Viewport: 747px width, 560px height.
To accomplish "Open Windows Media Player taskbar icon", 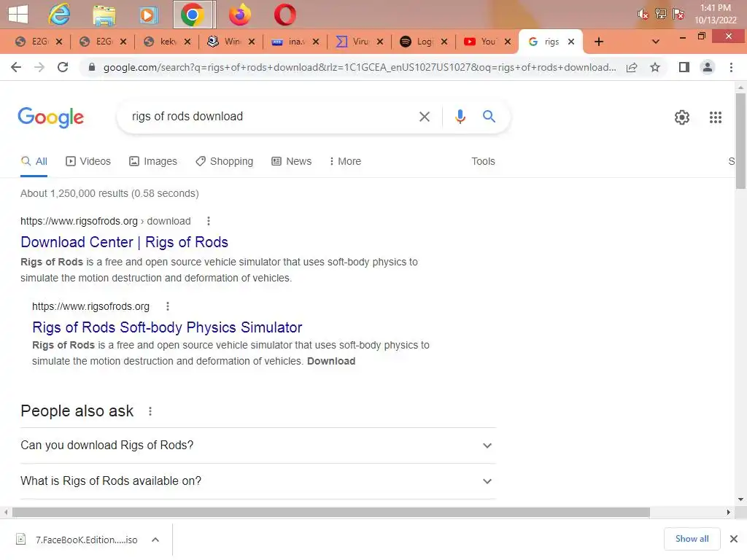I will point(149,15).
